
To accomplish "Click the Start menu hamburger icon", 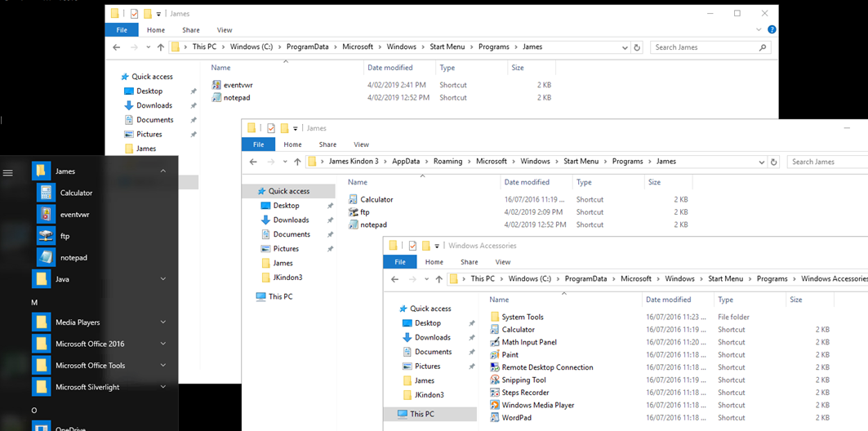I will coord(7,172).
